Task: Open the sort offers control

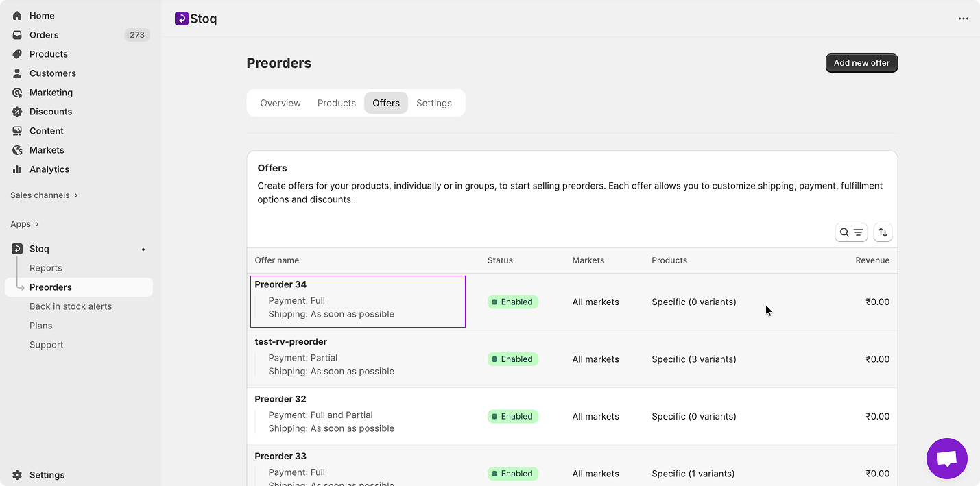Action: point(883,232)
